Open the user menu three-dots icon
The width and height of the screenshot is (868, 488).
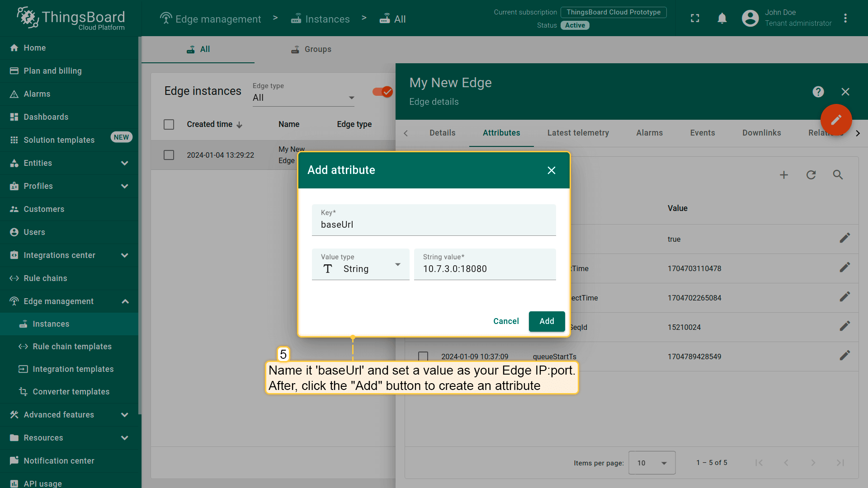[x=845, y=19]
